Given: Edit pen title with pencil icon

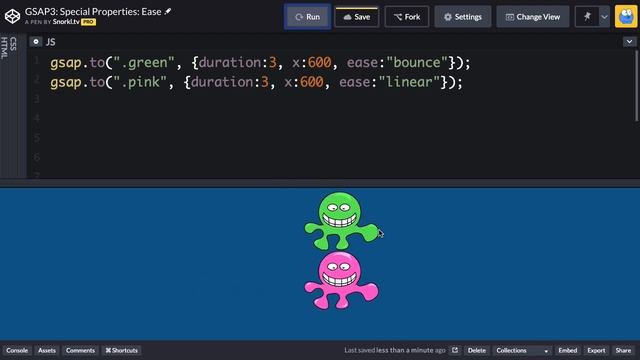Looking at the screenshot, I should tap(168, 11).
